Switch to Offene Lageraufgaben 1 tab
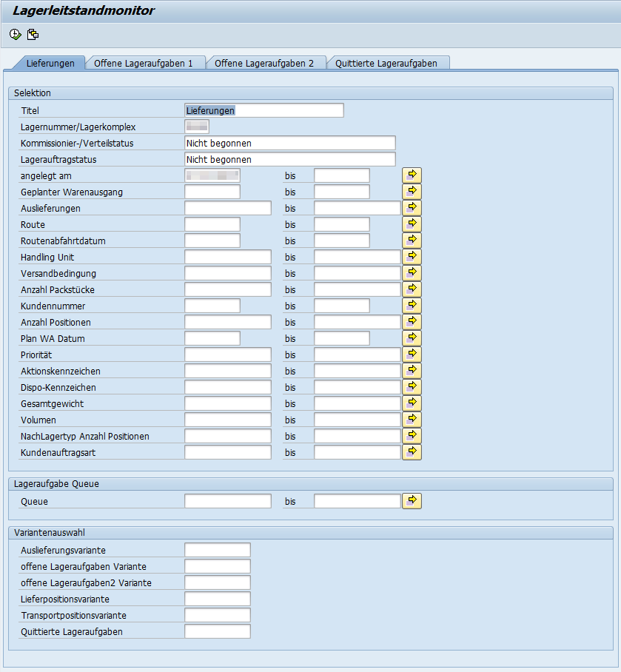The height and width of the screenshot is (672, 621). pos(144,64)
